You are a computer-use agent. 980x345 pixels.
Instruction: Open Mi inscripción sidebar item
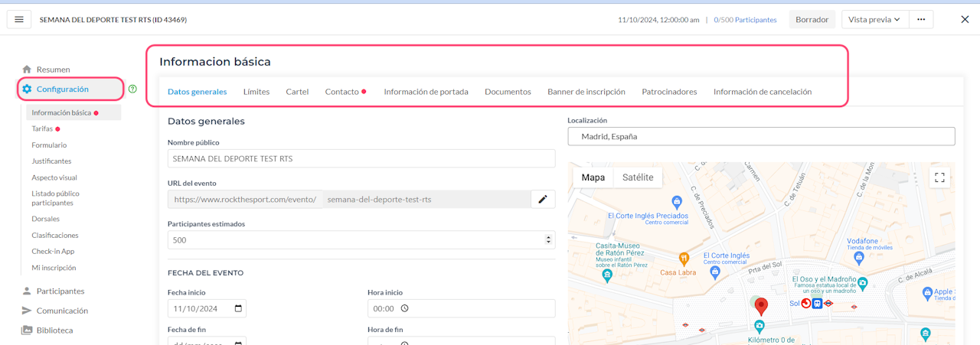click(54, 268)
